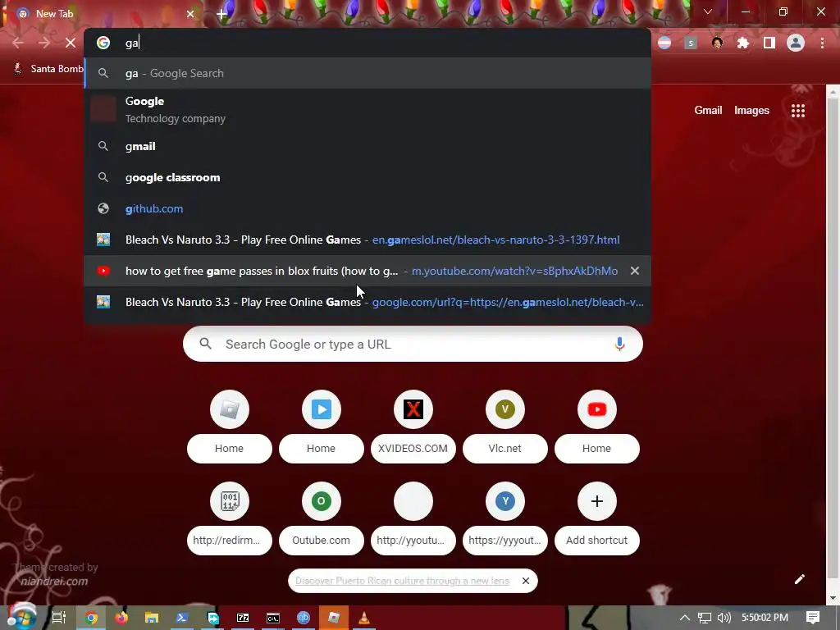Open the striped flag extension icon
This screenshot has width=840, height=630.
pos(664,43)
